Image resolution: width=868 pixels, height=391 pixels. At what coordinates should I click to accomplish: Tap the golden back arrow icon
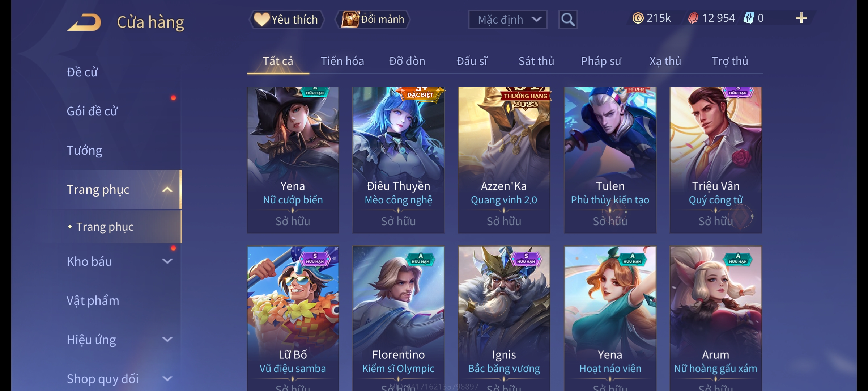(84, 22)
